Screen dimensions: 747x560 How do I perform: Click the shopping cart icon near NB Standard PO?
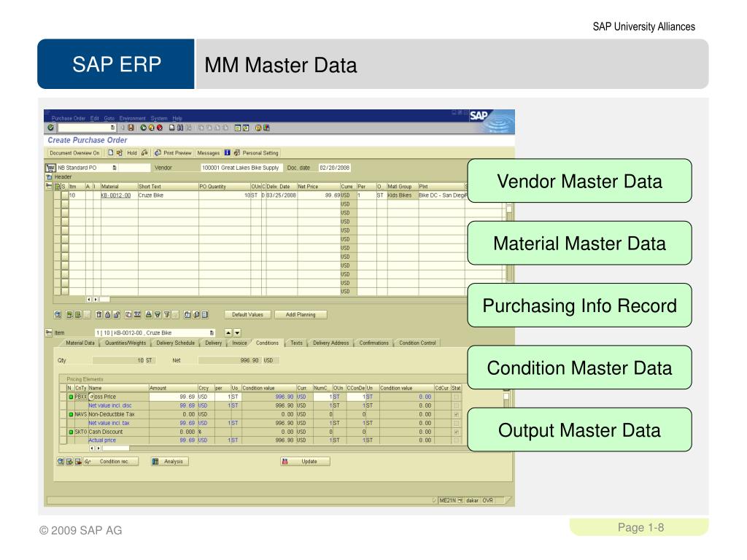point(50,168)
